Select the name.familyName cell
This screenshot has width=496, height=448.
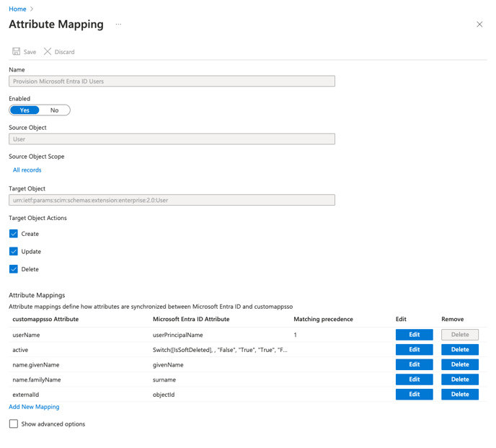pyautogui.click(x=37, y=379)
